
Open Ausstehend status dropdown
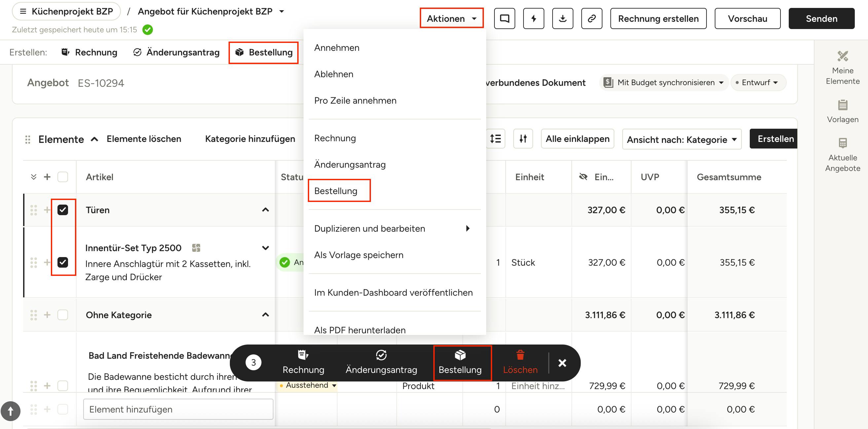coord(307,385)
